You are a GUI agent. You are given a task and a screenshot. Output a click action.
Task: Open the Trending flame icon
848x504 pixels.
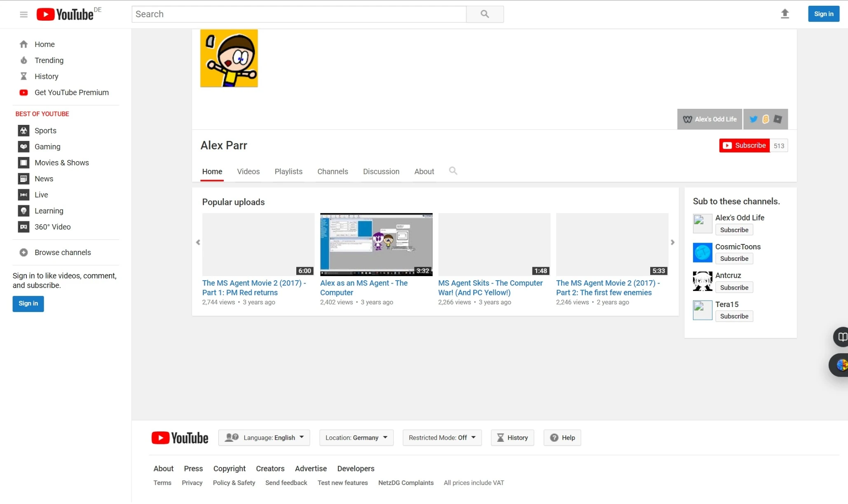click(24, 61)
